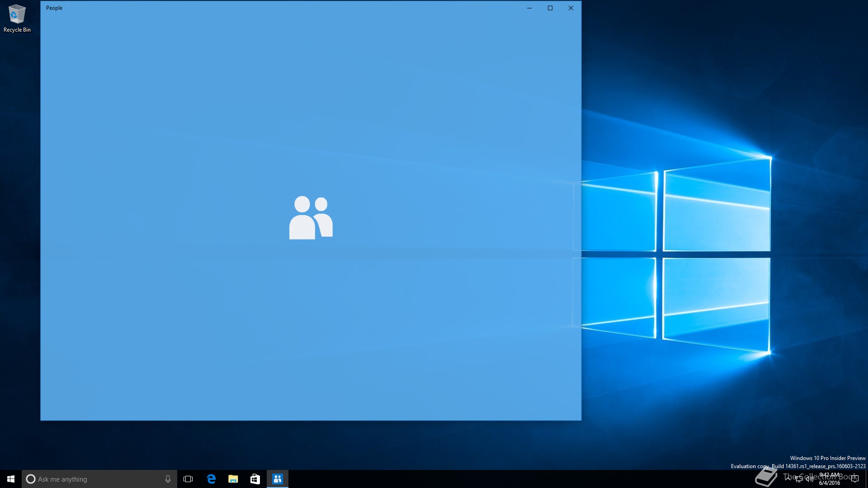This screenshot has height=488, width=868.
Task: Select the People app taskbar button
Action: point(278,479)
